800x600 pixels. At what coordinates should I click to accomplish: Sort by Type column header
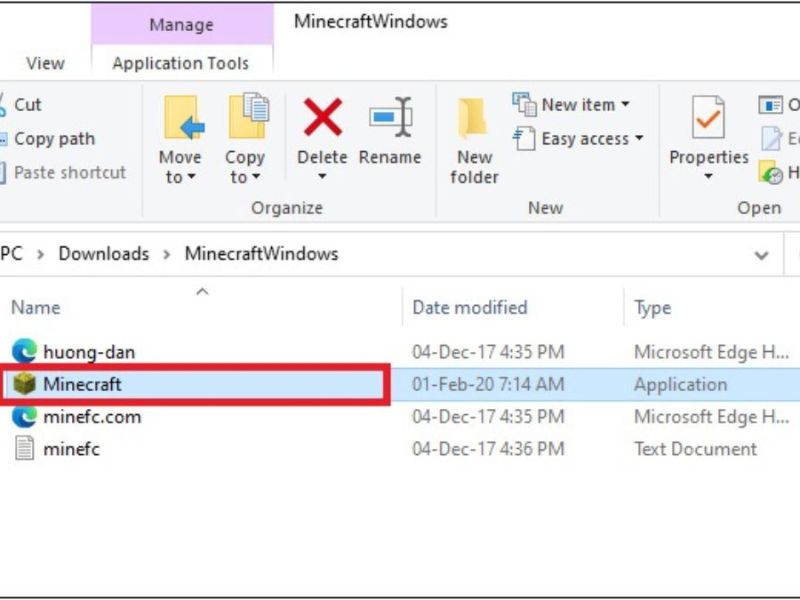click(653, 308)
